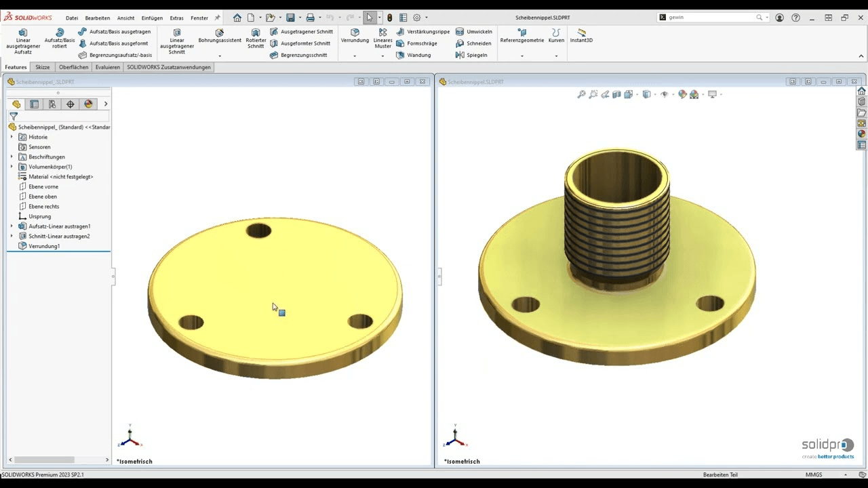Select the Zoom auf Bereich icon
Image resolution: width=868 pixels, height=488 pixels.
tap(593, 94)
